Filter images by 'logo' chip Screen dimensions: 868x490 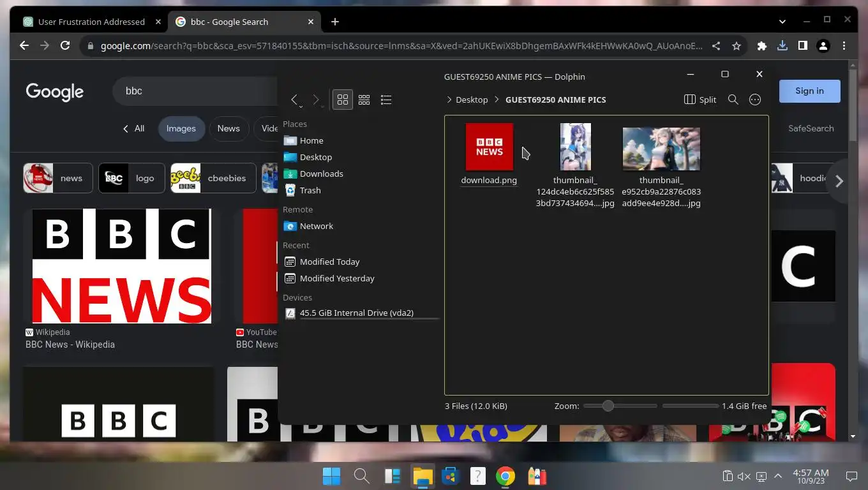pyautogui.click(x=131, y=178)
